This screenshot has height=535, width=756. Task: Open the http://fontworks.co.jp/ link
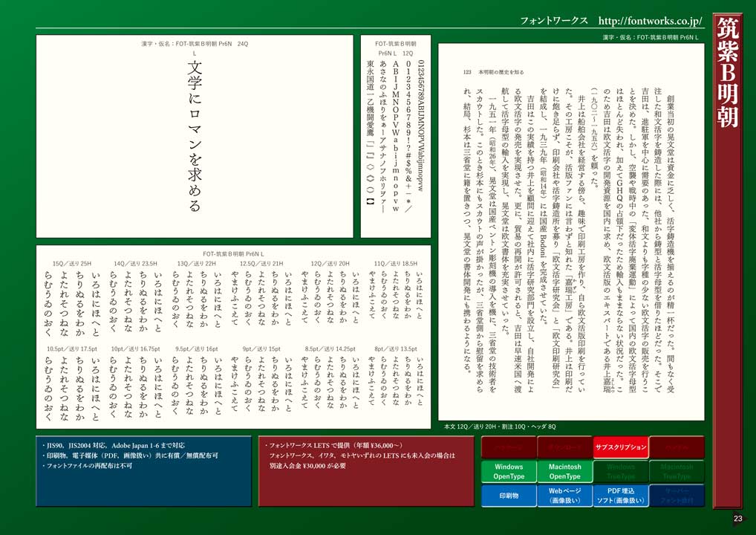pos(651,21)
